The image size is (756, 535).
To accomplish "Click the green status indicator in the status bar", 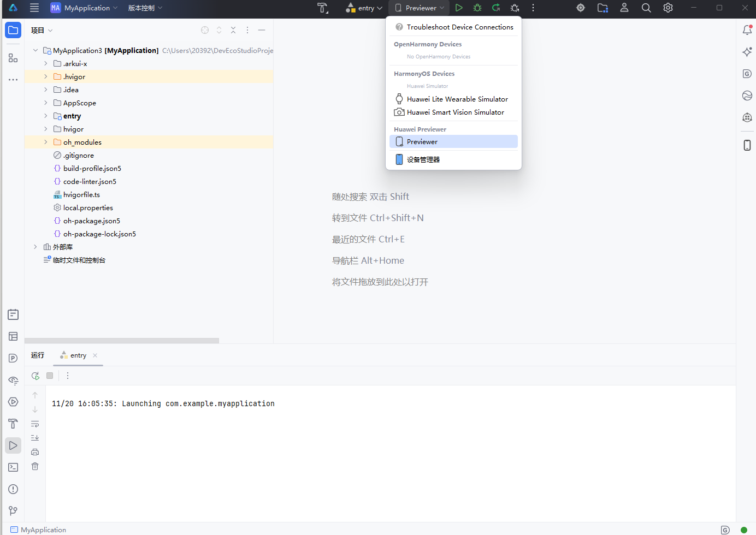I will point(743,530).
